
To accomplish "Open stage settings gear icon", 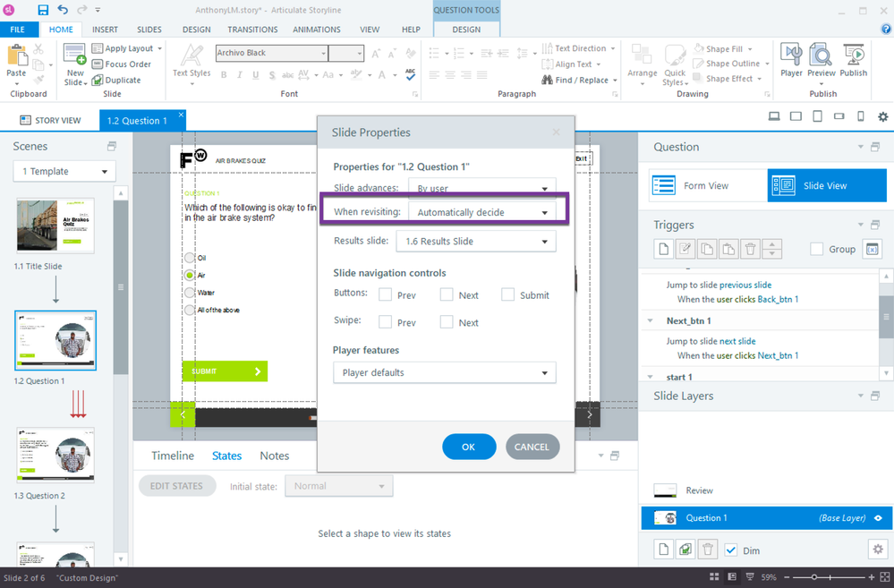I will [x=882, y=116].
